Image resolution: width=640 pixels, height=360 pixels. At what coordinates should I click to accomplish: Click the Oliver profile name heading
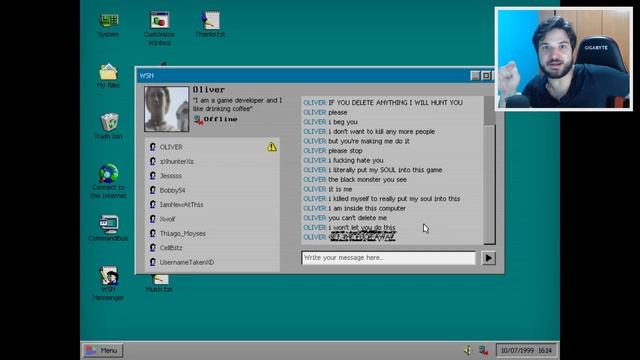coord(209,89)
